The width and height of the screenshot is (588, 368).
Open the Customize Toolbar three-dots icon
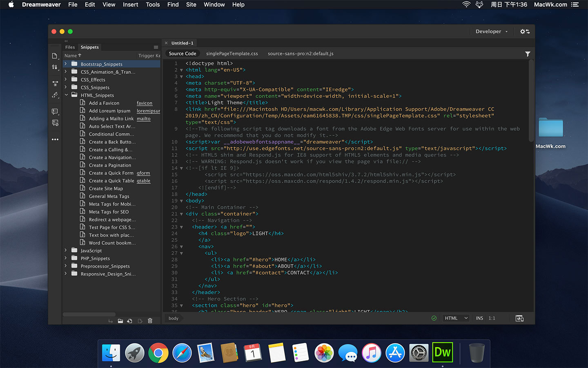[55, 139]
